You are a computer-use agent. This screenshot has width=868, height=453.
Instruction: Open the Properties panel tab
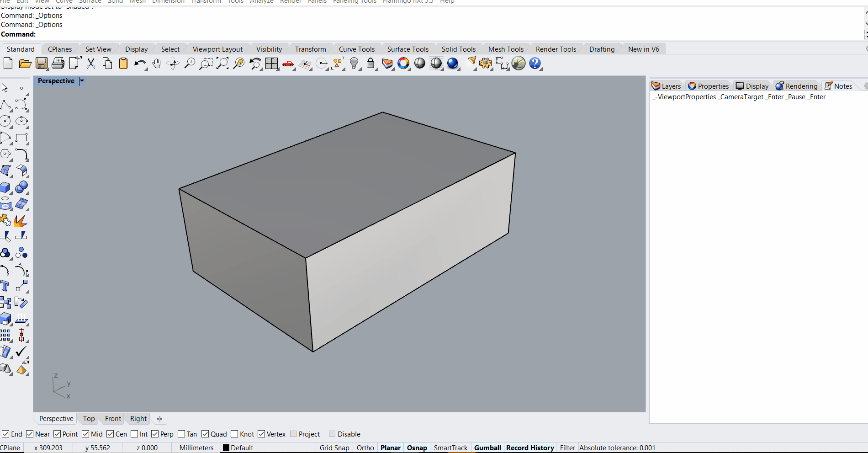pos(709,86)
